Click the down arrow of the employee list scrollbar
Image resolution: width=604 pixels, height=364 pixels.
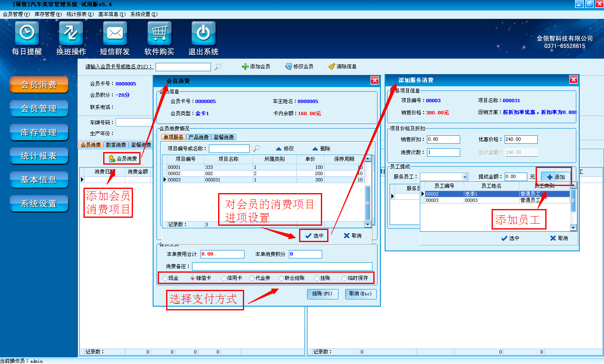pyautogui.click(x=573, y=227)
